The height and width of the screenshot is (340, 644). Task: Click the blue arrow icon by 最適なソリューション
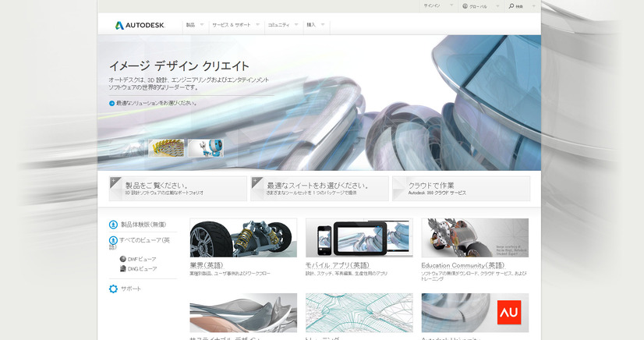pos(111,104)
